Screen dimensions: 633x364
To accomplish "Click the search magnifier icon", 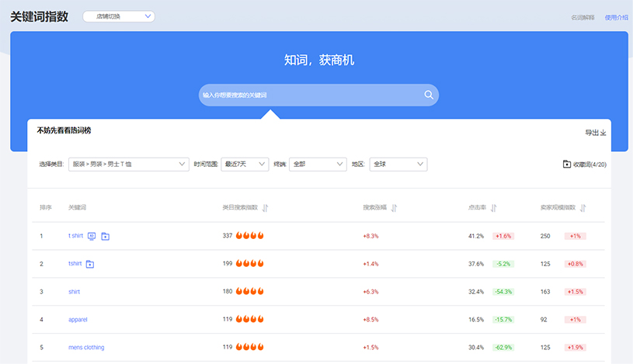I will pos(429,95).
